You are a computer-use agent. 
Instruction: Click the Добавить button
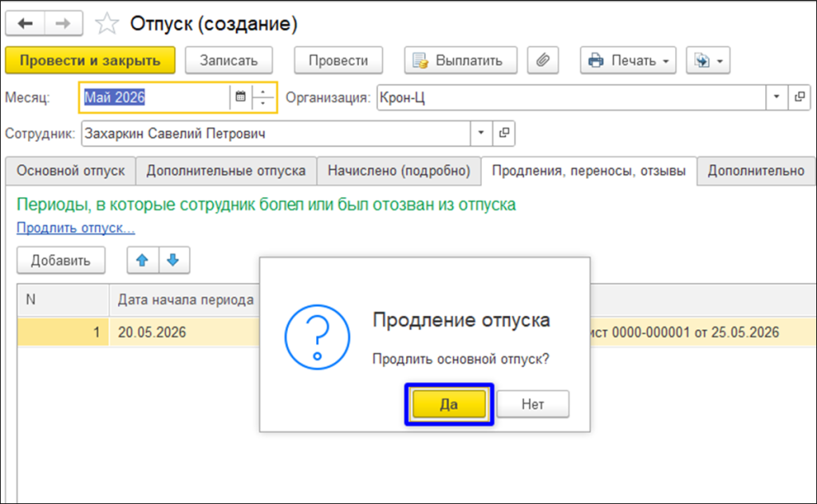(61, 260)
